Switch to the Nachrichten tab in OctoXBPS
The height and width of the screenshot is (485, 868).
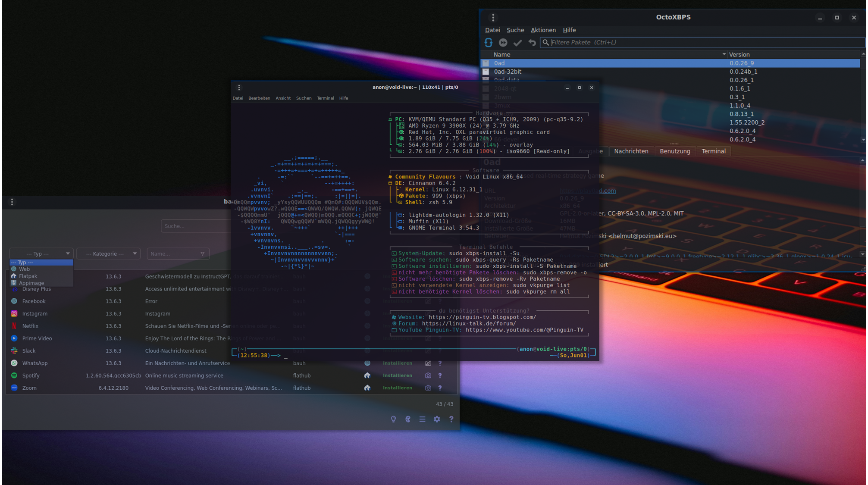(631, 151)
